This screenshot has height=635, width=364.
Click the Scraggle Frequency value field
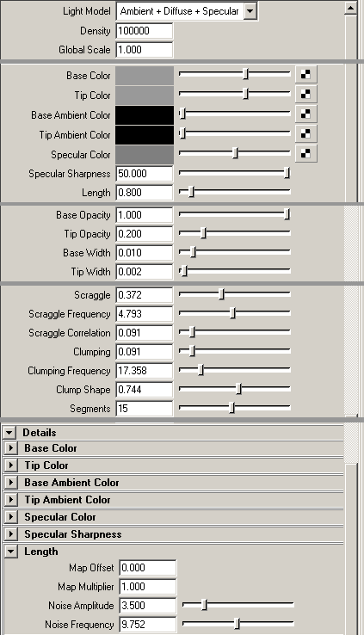pos(145,314)
